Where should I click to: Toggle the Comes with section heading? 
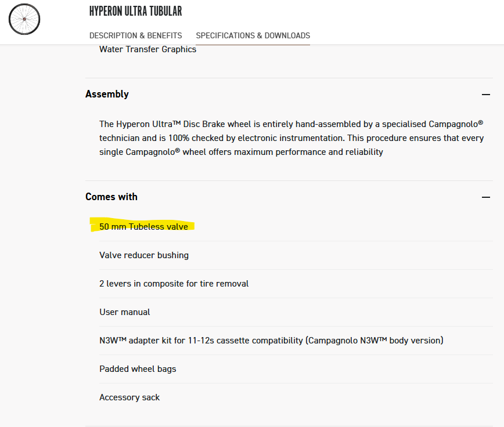[111, 197]
